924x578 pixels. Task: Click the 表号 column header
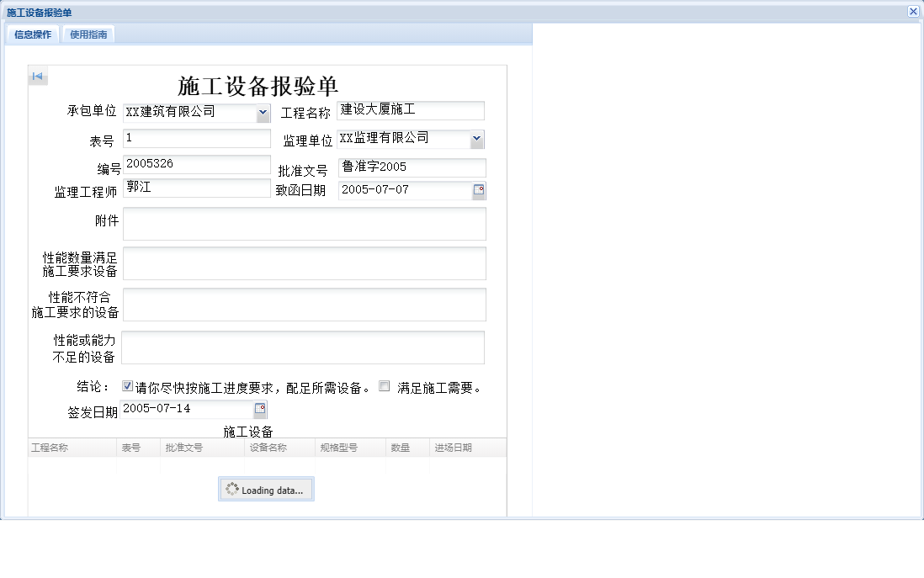click(139, 448)
